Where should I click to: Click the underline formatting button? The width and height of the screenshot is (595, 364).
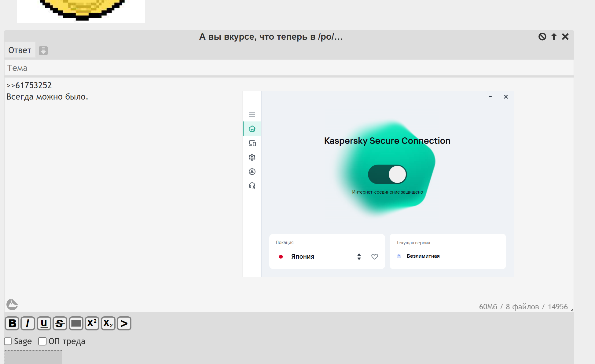(44, 323)
